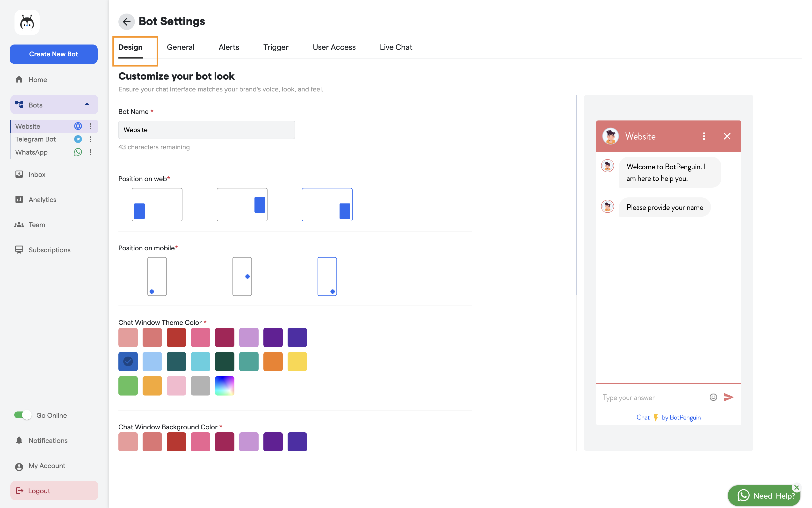The height and width of the screenshot is (508, 812).
Task: Select bottom-left position on mobile
Action: pyautogui.click(x=157, y=276)
